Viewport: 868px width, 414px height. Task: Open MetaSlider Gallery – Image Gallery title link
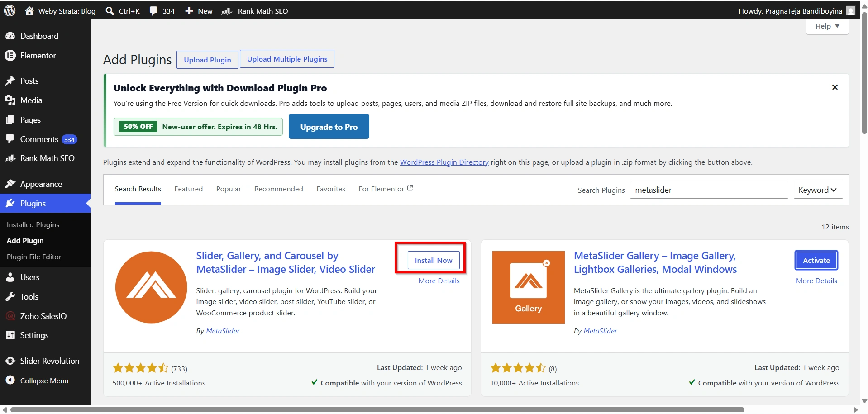click(x=655, y=262)
